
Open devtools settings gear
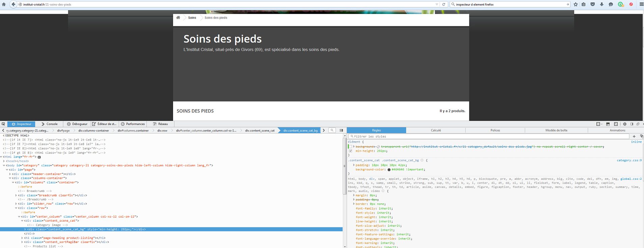point(625,124)
